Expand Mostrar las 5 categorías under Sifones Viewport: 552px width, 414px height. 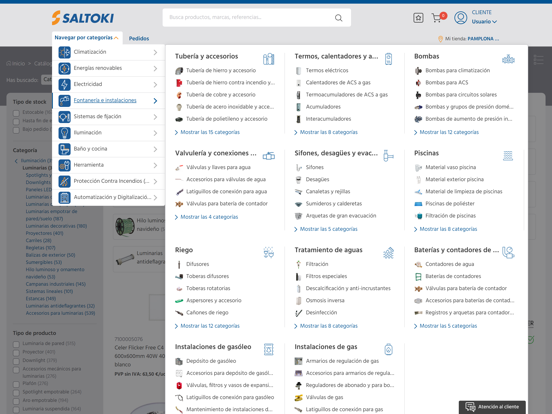point(326,229)
